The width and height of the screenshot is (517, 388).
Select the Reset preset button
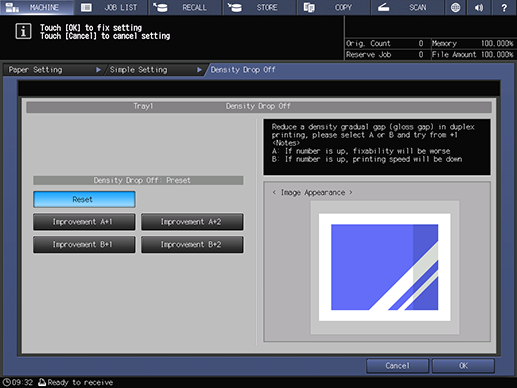point(84,199)
